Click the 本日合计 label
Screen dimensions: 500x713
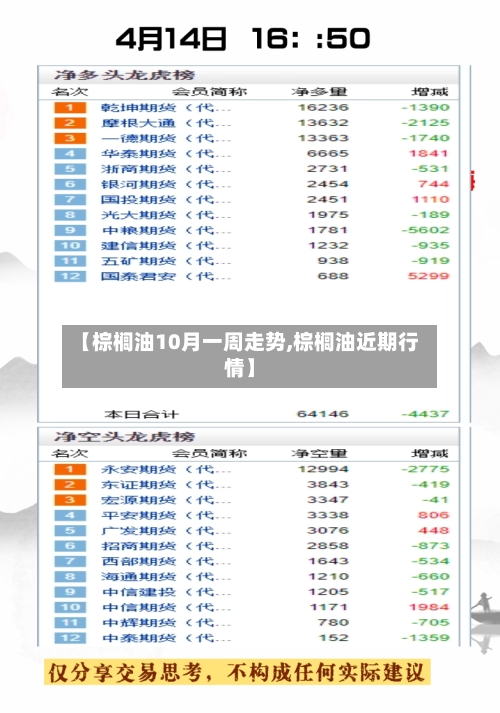(141, 414)
